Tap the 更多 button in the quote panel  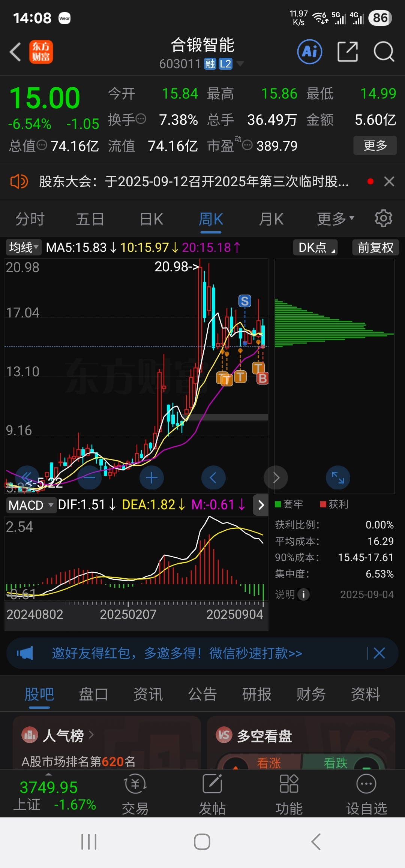375,145
